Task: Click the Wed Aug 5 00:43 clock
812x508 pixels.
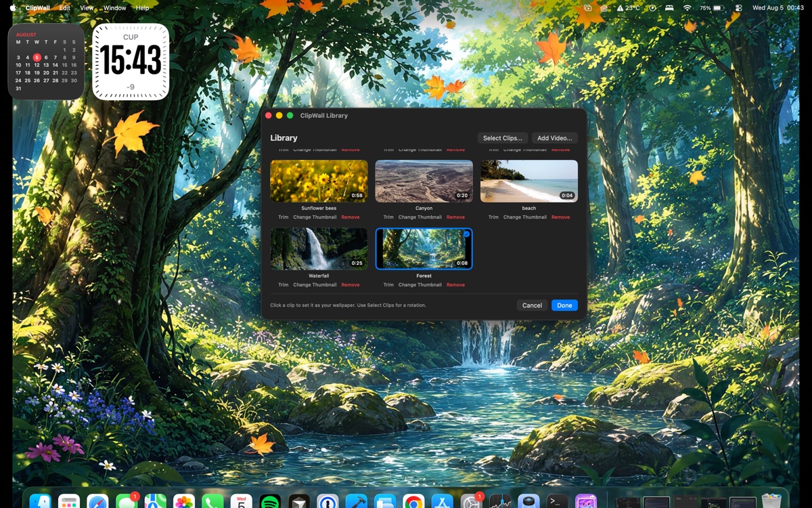Action: point(777,8)
